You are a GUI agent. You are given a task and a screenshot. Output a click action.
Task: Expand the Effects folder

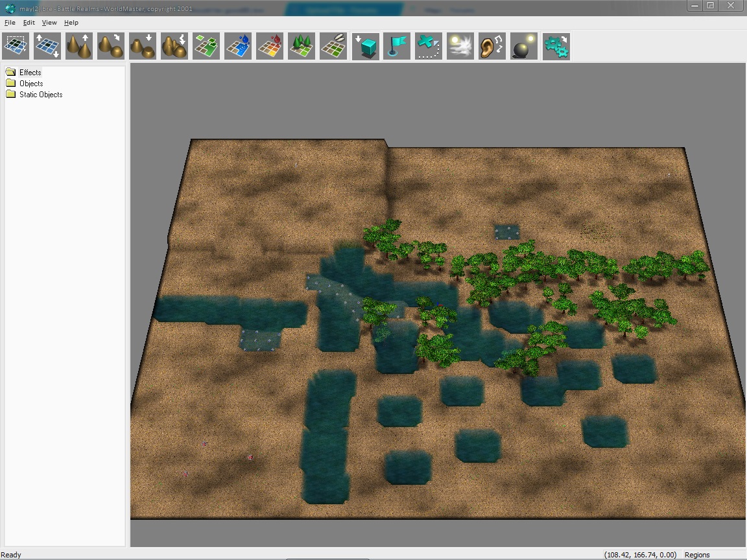(30, 73)
